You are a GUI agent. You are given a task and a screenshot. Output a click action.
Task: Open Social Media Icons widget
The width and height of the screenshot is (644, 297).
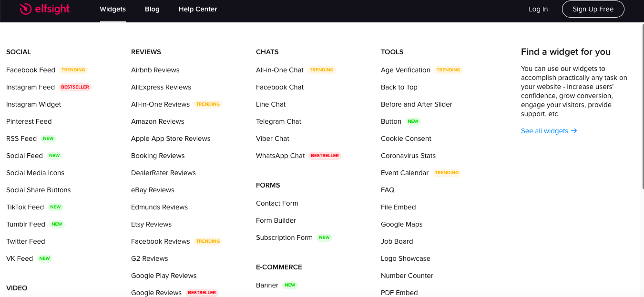tap(35, 173)
